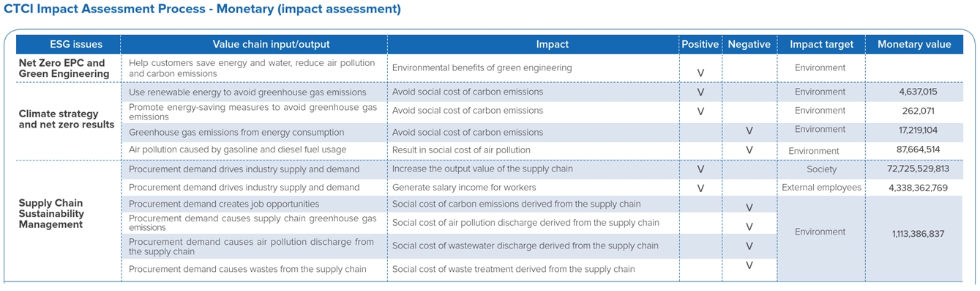
Task: Click negative V mark for air pollution gasoline row
Action: point(749,150)
